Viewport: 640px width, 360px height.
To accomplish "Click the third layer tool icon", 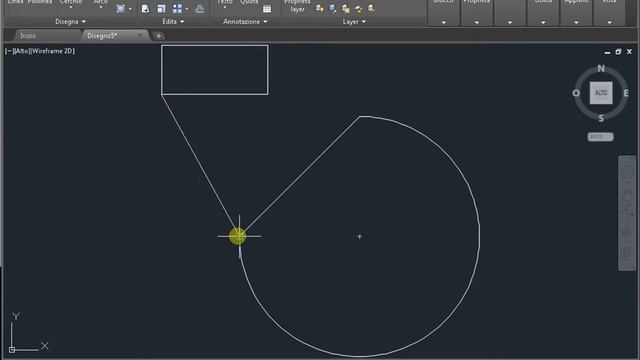I will click(346, 9).
